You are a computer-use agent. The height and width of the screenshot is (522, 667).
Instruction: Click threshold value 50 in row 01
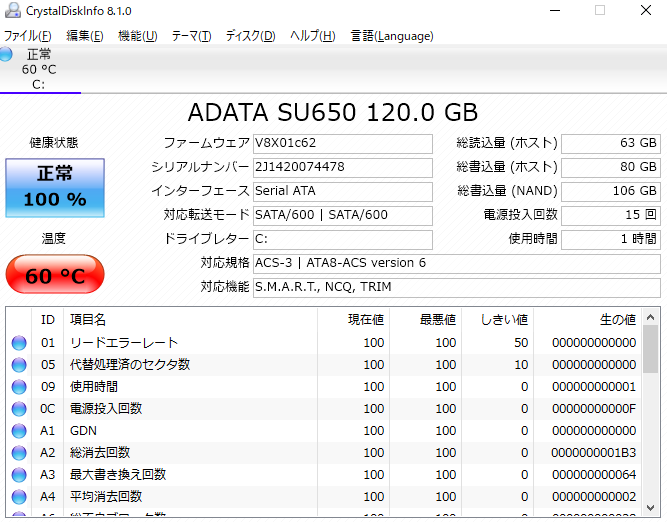(521, 343)
